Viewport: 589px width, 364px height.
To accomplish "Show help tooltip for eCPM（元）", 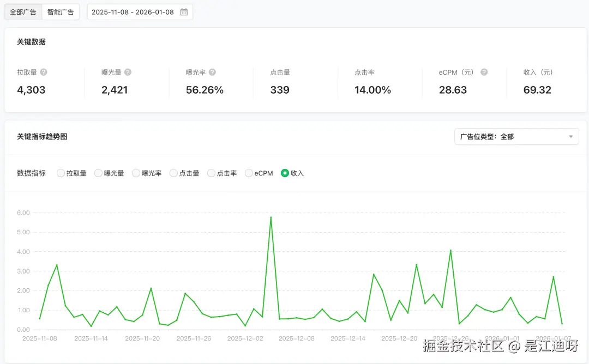I will [x=484, y=72].
